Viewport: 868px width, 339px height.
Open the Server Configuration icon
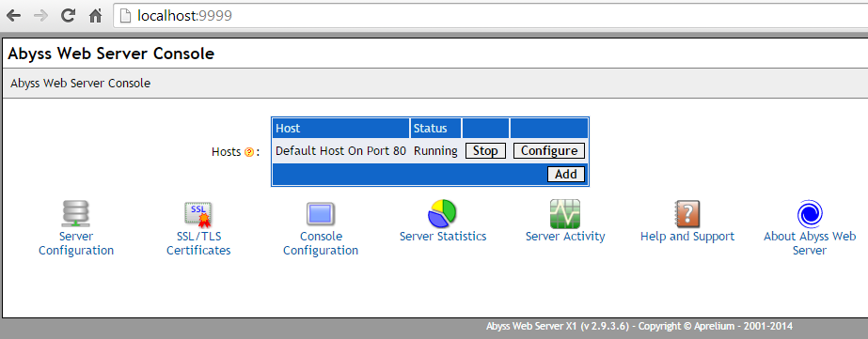(x=76, y=214)
